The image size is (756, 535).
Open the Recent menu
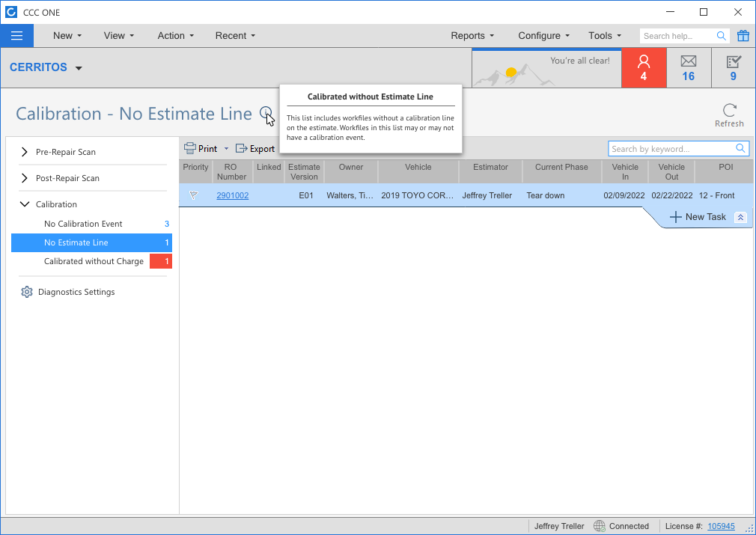click(x=235, y=36)
